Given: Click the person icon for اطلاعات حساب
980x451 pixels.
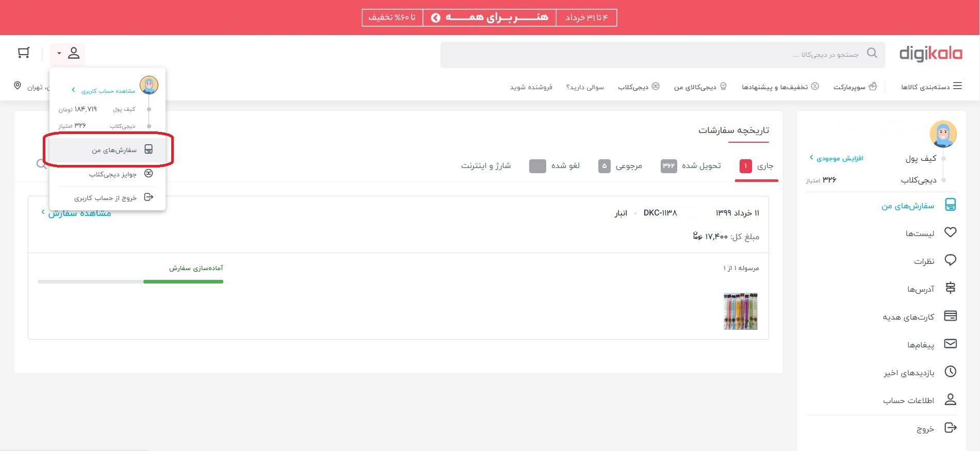Looking at the screenshot, I should 950,399.
